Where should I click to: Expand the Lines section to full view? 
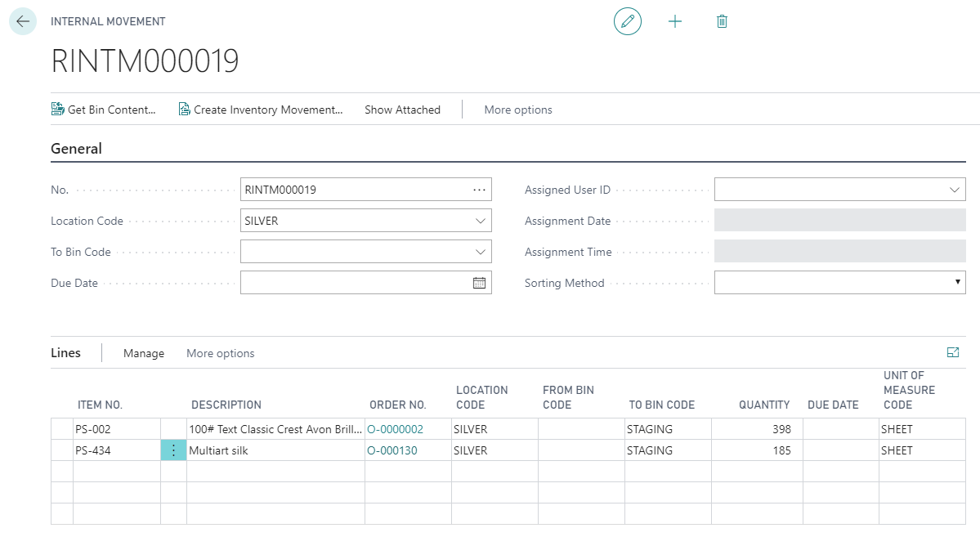[952, 352]
